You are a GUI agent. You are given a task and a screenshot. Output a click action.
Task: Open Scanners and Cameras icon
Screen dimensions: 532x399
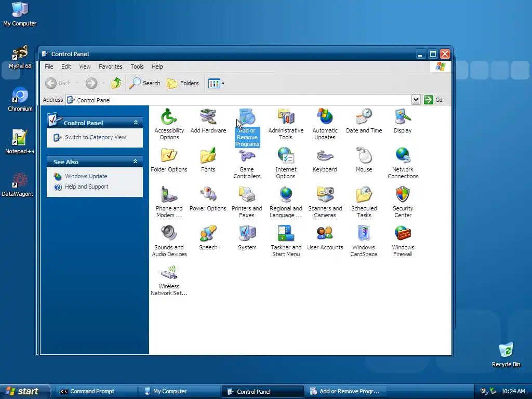(x=325, y=202)
